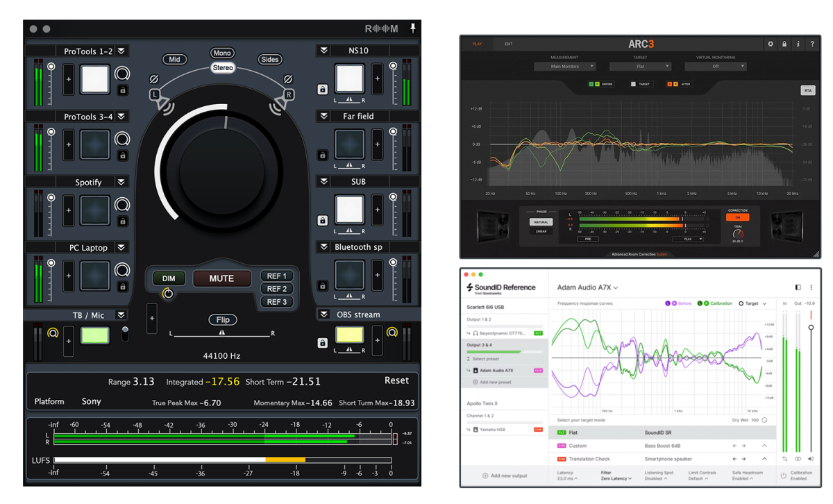
Task: Select Sides monitoring mode
Action: pos(270,60)
